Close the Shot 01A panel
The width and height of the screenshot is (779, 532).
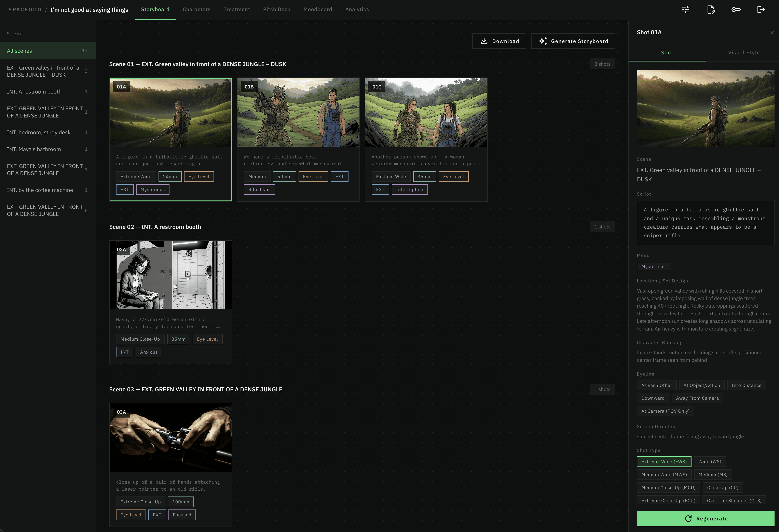coord(772,32)
